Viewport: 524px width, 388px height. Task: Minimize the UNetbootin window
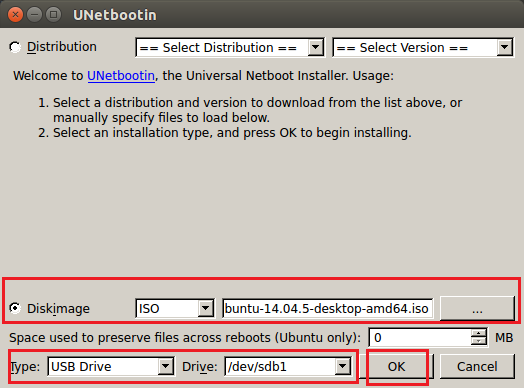tap(34, 15)
